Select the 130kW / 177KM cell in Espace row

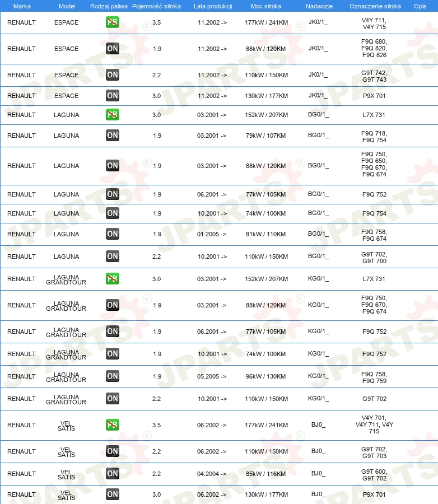coord(266,96)
